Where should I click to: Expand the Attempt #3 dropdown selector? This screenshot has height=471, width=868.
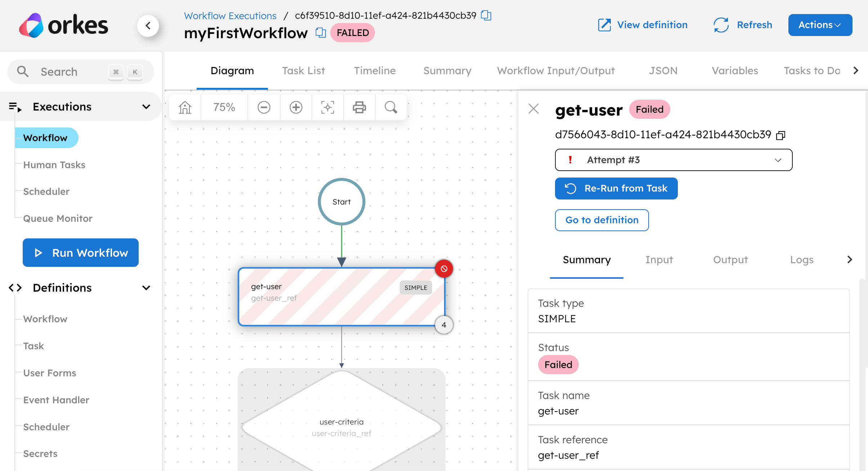point(673,160)
